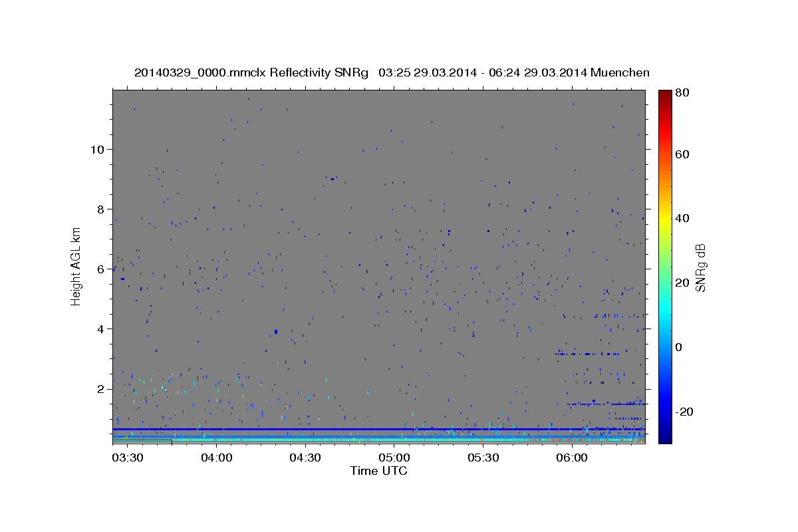Click the colorbar value '40'
Screen dimensions: 798x532
[682, 218]
